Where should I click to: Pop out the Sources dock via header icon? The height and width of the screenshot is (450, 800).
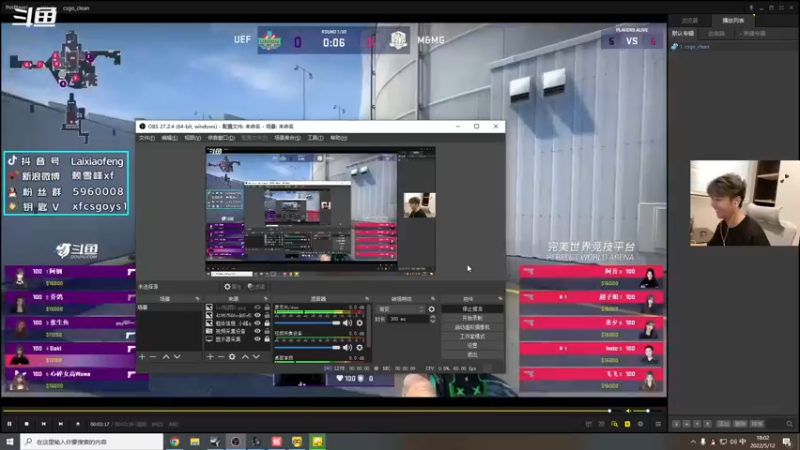[265, 299]
